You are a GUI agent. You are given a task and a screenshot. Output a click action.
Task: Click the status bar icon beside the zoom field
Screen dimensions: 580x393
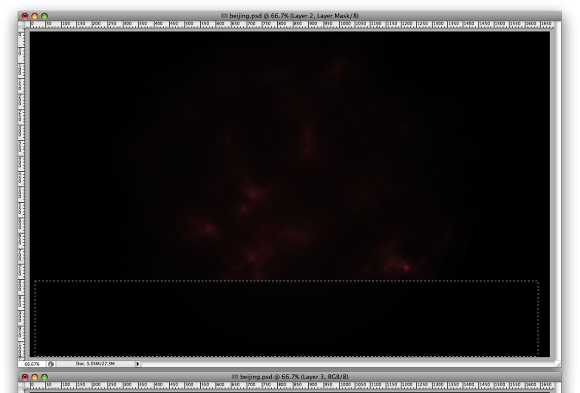(51, 364)
